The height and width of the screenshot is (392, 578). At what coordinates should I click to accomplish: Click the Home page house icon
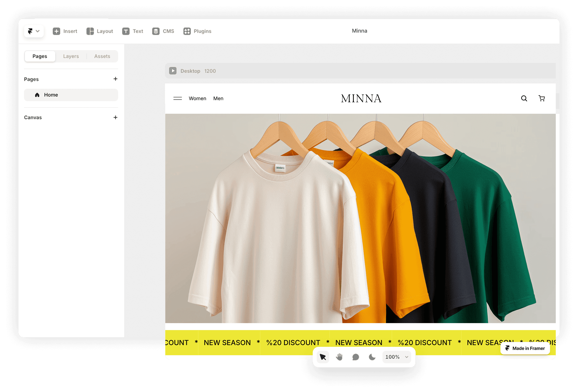pyautogui.click(x=37, y=95)
